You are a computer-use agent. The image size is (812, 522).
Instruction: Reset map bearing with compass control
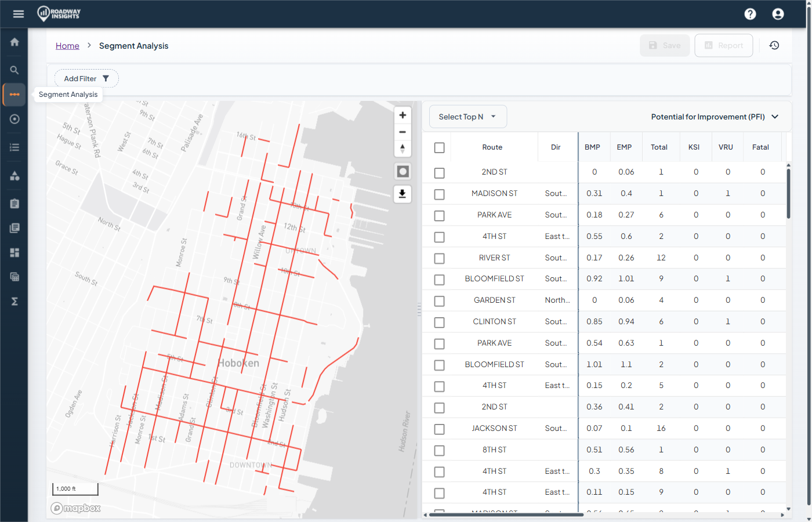coord(403,149)
